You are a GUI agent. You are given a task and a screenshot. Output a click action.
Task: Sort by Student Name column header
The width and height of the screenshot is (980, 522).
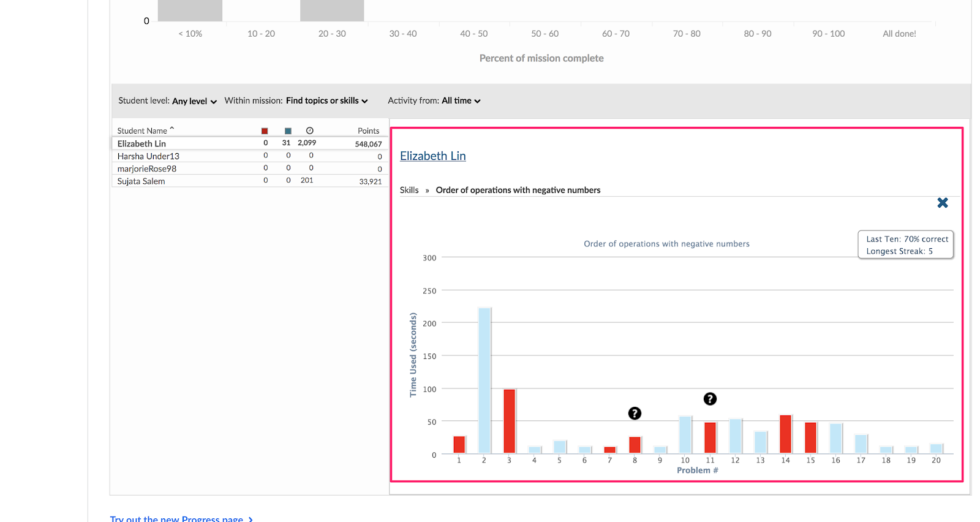click(x=143, y=130)
